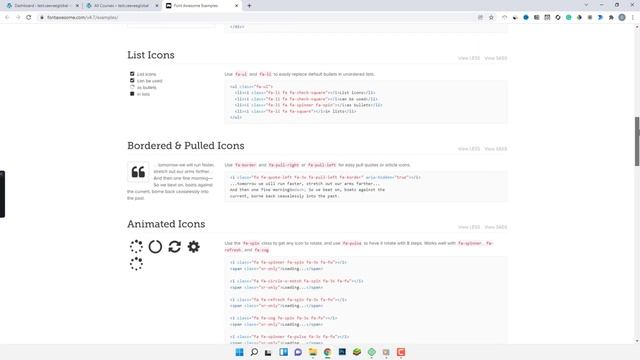Click check-square icon beside 'can be used'

click(132, 80)
